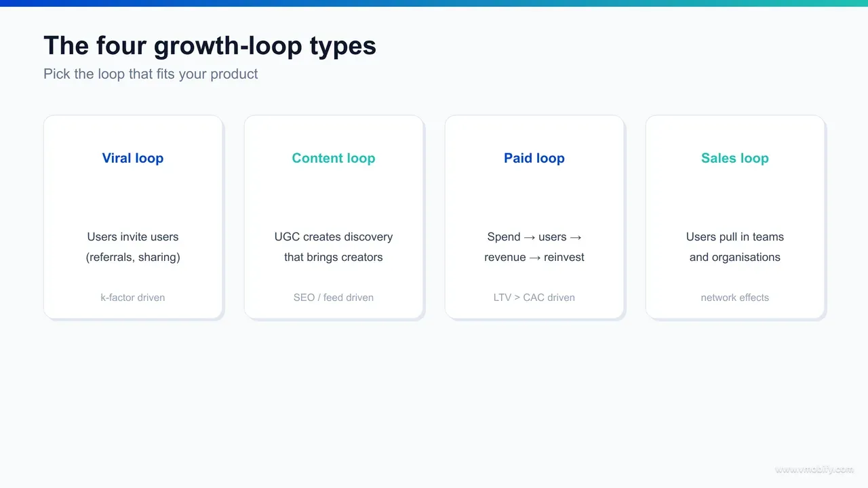Select the line 'Users pull in teams'
Screen dimensions: 868x488
[x=735, y=237]
